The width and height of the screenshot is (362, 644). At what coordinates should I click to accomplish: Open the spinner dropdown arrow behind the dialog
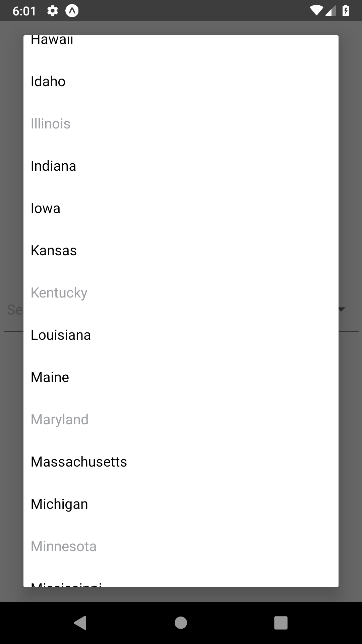pyautogui.click(x=342, y=309)
